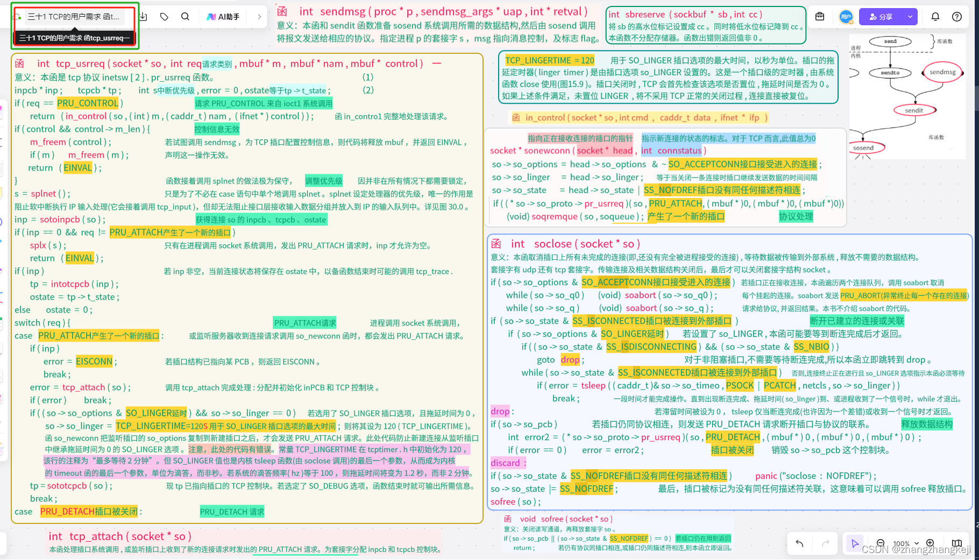This screenshot has width=979, height=560.
Task: Click the highlighted PRU_CONTROL in 'if ( req ==' line
Action: [x=88, y=103]
